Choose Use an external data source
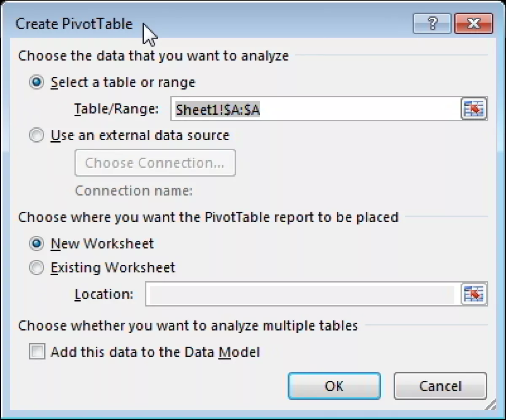 click(36, 135)
